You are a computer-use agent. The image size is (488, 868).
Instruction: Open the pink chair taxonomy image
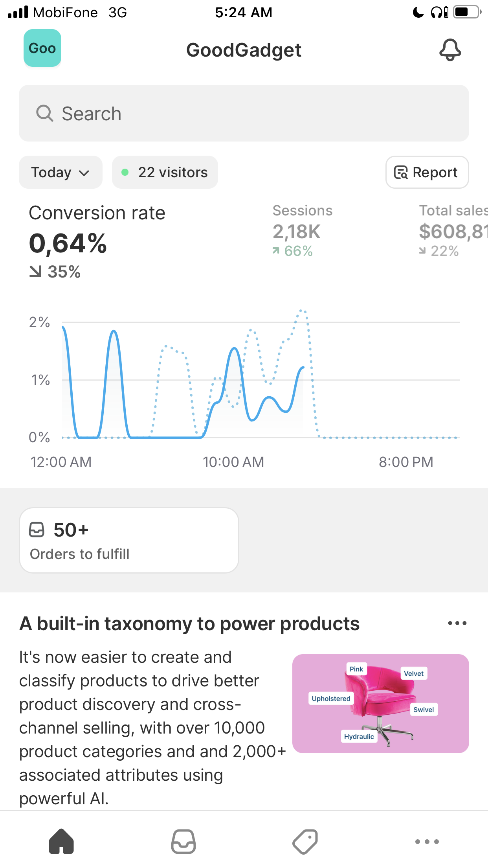tap(381, 704)
